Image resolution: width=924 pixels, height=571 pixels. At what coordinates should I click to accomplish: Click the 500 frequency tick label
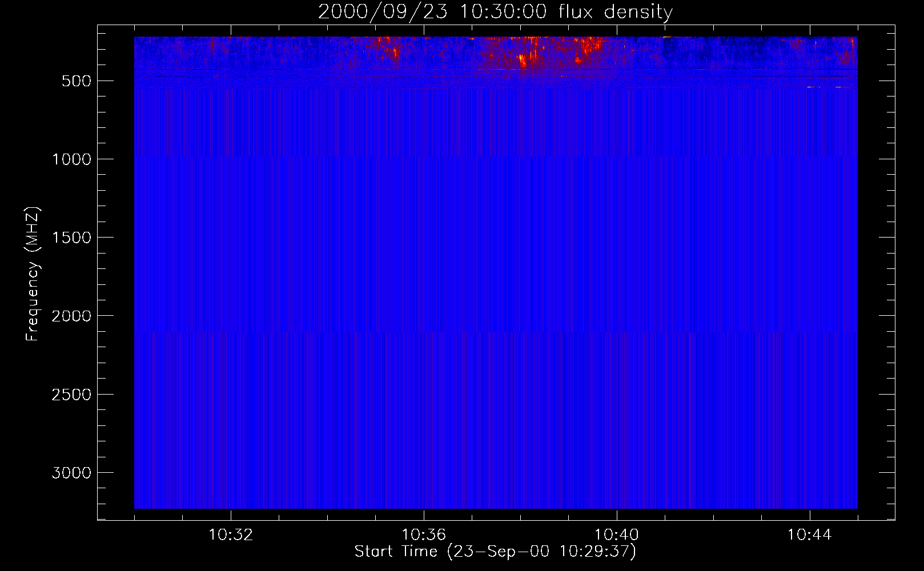[x=77, y=81]
